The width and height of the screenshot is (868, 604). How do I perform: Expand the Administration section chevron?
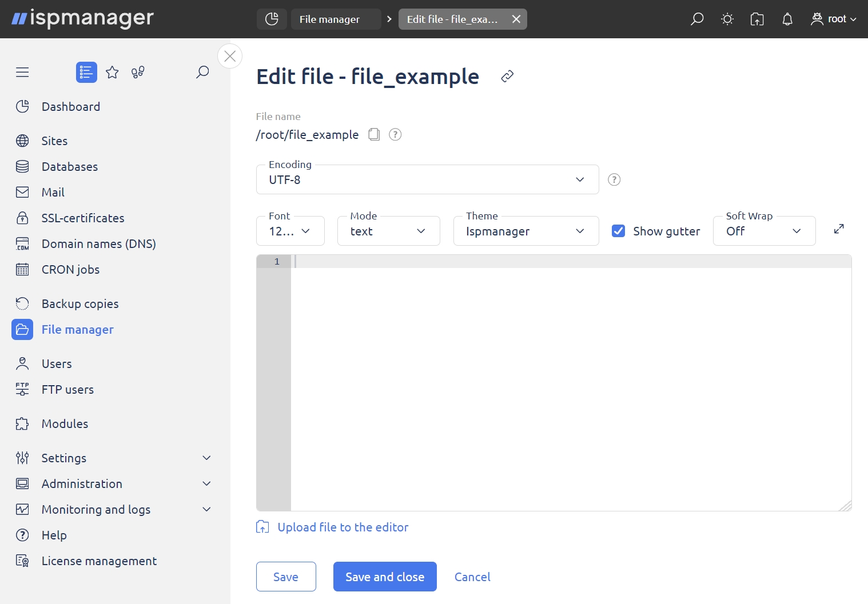tap(207, 483)
